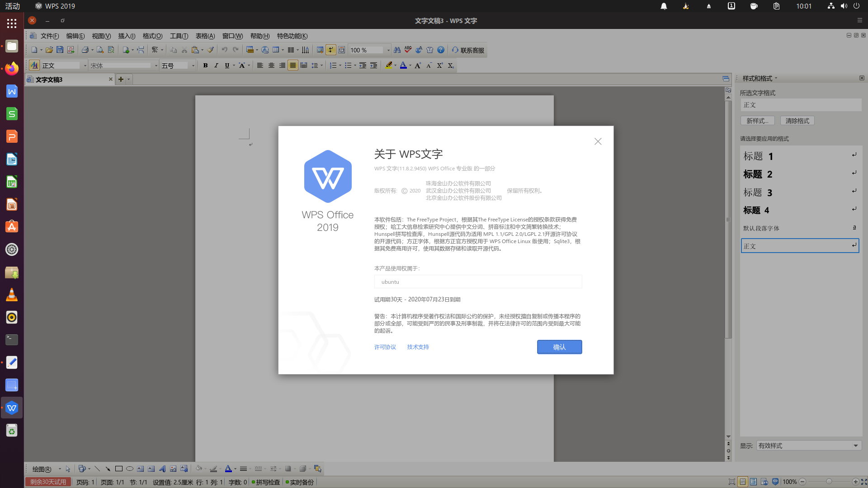The height and width of the screenshot is (488, 868).
Task: Click the Save disk icon in the toolbar
Action: (60, 50)
